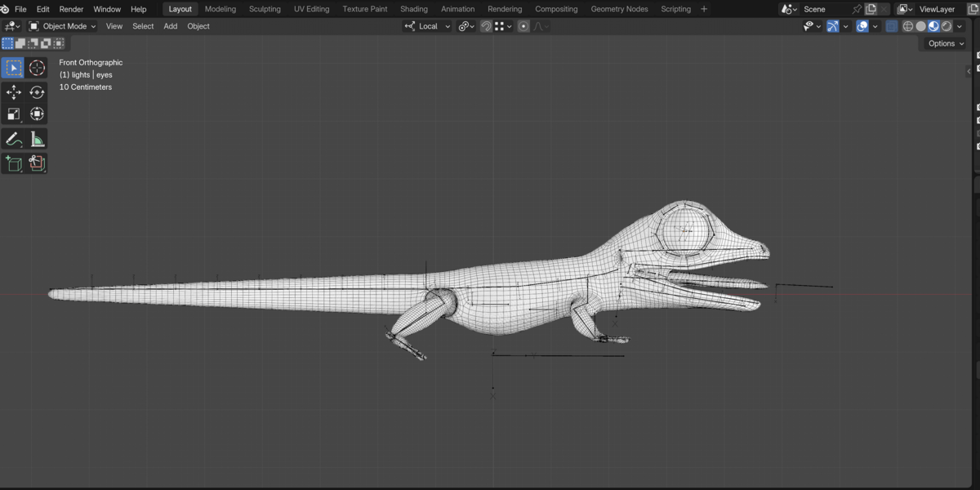Select the Cursor tool in toolbar

pos(37,68)
